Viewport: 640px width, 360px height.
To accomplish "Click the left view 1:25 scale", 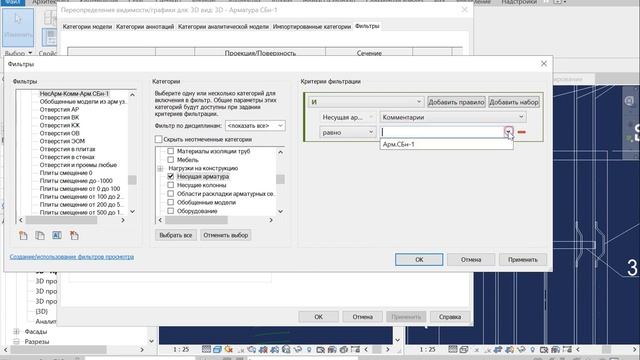I will coord(181,349).
